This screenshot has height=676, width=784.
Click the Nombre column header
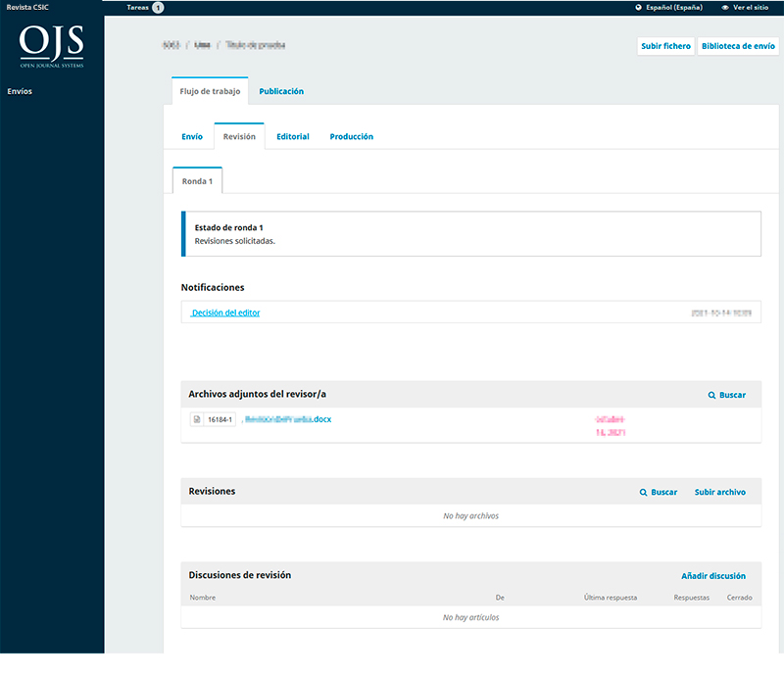pos(203,598)
